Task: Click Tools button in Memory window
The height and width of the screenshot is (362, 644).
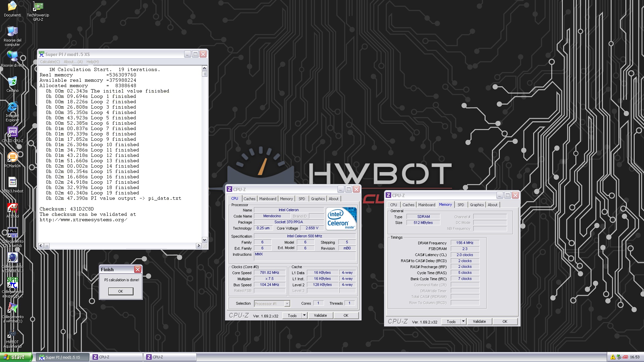Action: tap(451, 321)
